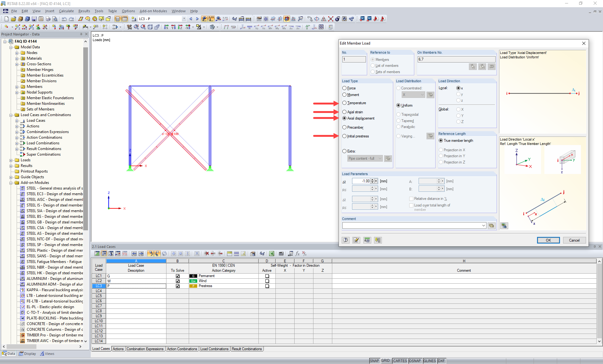Click the Open file folder icon
603x364 pixels.
pyautogui.click(x=13, y=19)
